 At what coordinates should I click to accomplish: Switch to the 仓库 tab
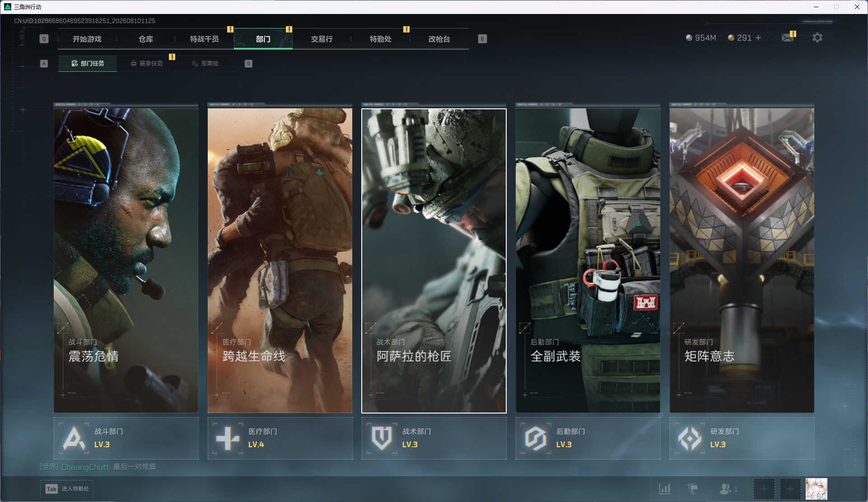(146, 39)
